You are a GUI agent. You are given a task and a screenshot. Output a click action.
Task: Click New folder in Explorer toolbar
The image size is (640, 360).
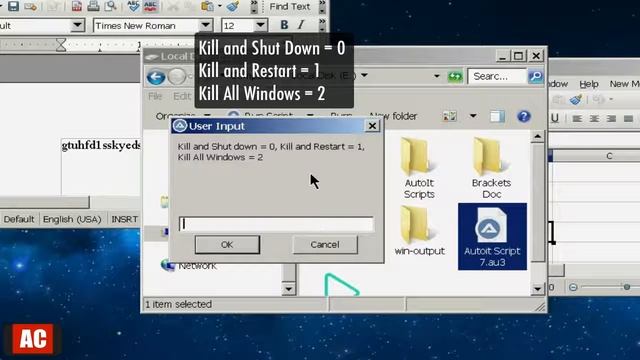pos(393,116)
